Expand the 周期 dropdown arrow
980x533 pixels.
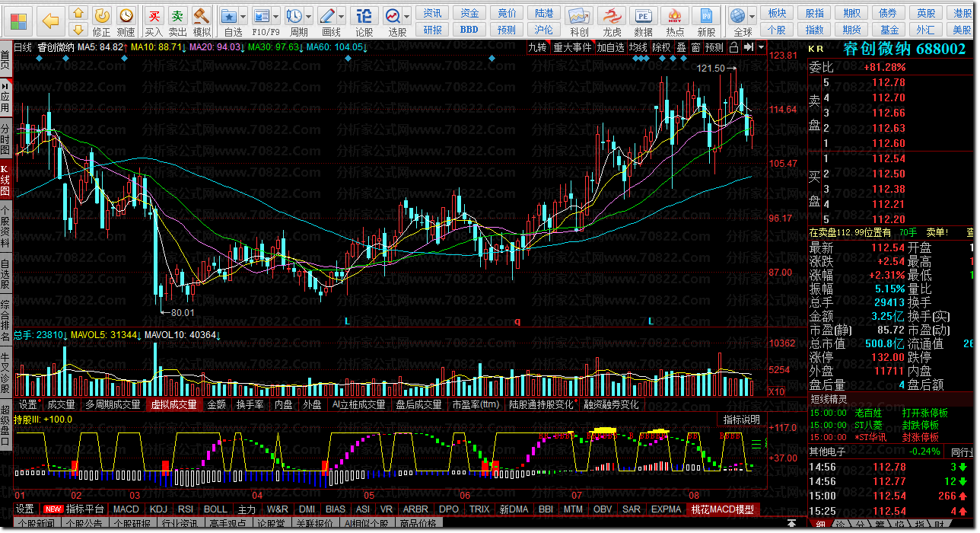309,16
